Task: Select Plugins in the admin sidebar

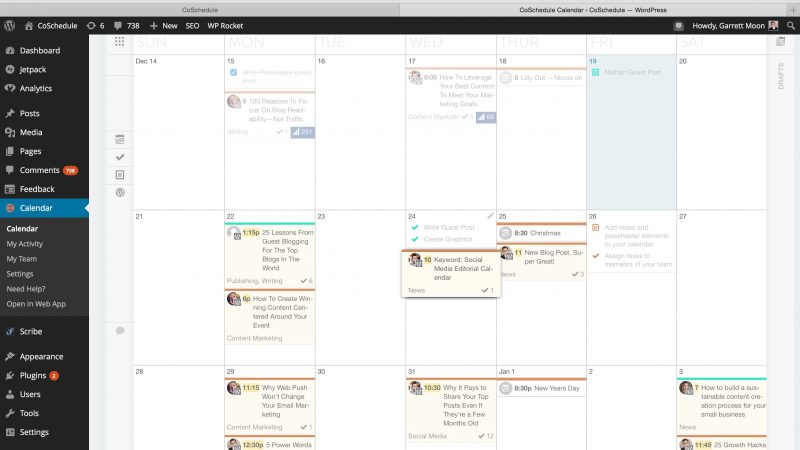Action: point(33,375)
